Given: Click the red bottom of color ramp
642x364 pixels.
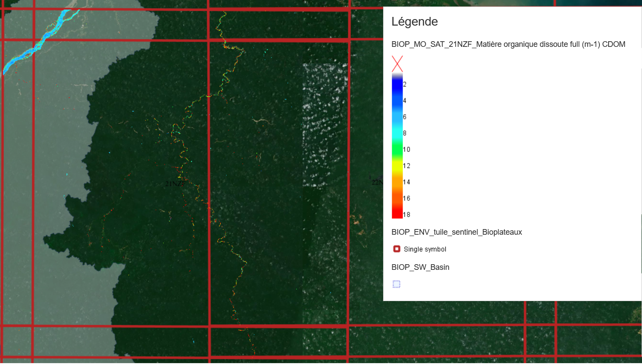Looking at the screenshot, I should click(397, 213).
